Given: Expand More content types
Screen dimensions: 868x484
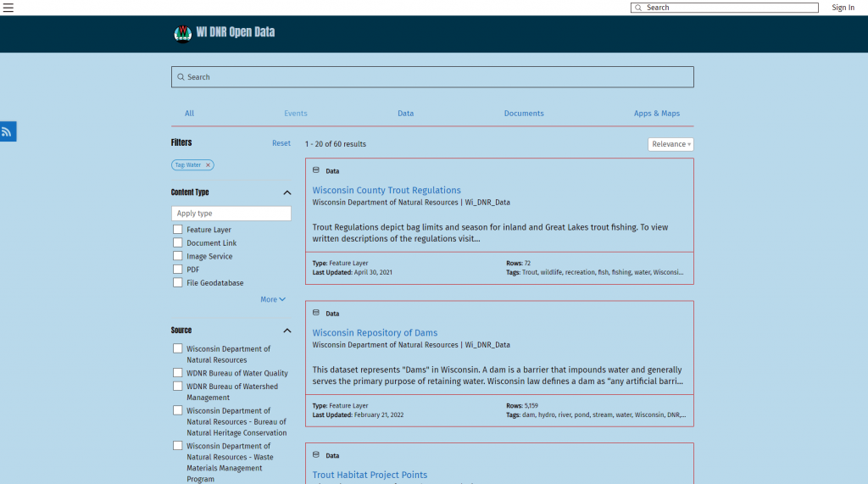Looking at the screenshot, I should coord(273,299).
